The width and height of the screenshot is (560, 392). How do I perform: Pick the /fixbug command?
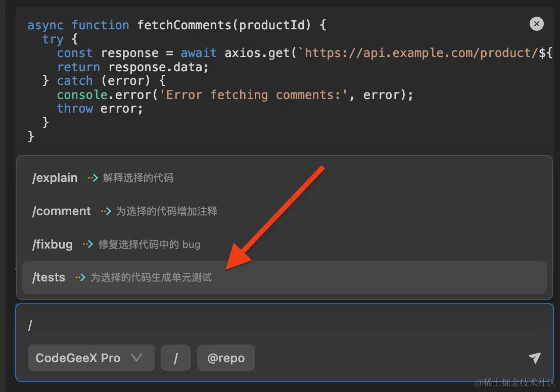284,244
